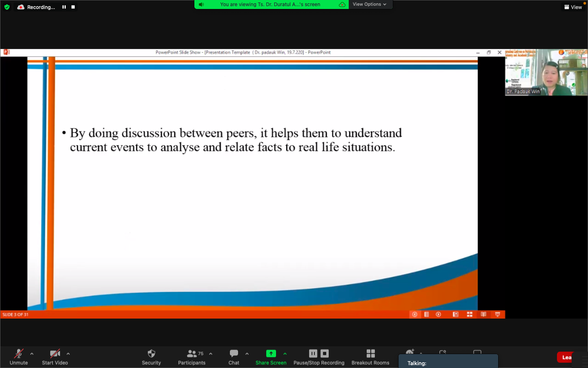
Task: Open the Chat panel
Action: tap(234, 354)
